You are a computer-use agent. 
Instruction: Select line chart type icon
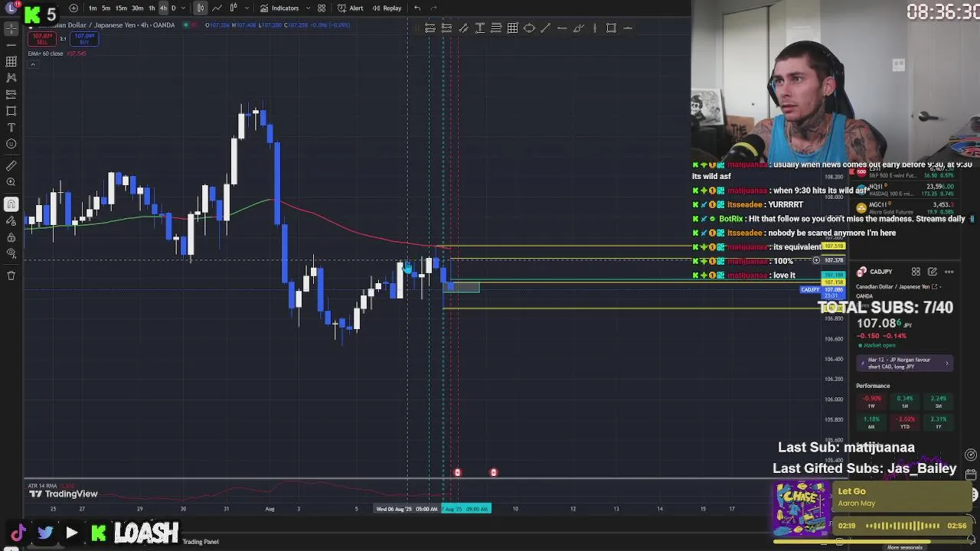[x=217, y=8]
